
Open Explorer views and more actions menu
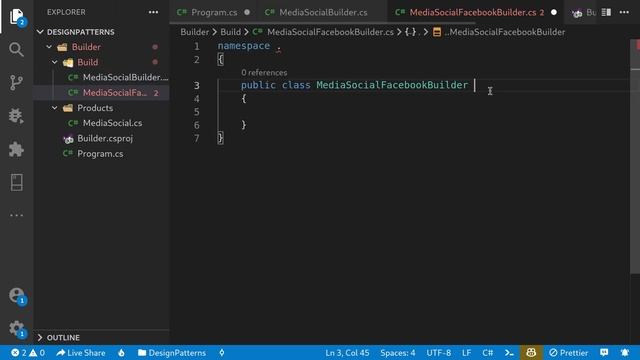153,12
